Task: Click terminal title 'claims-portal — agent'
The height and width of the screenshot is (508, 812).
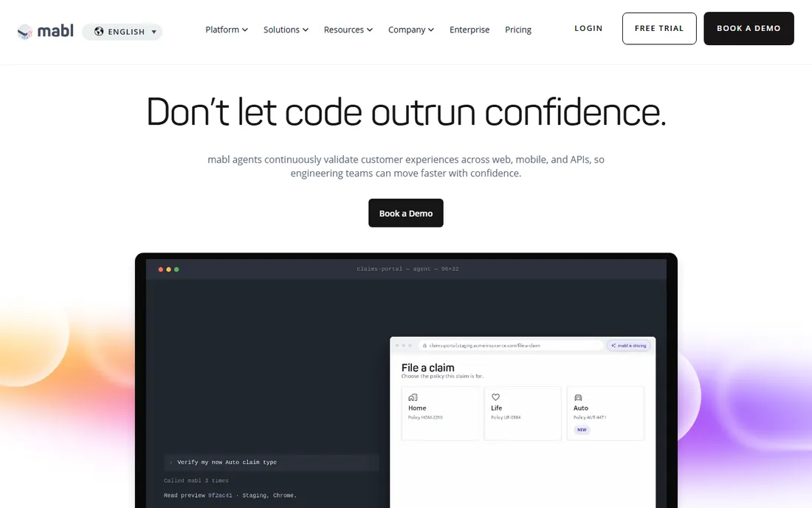Action: 407,269
